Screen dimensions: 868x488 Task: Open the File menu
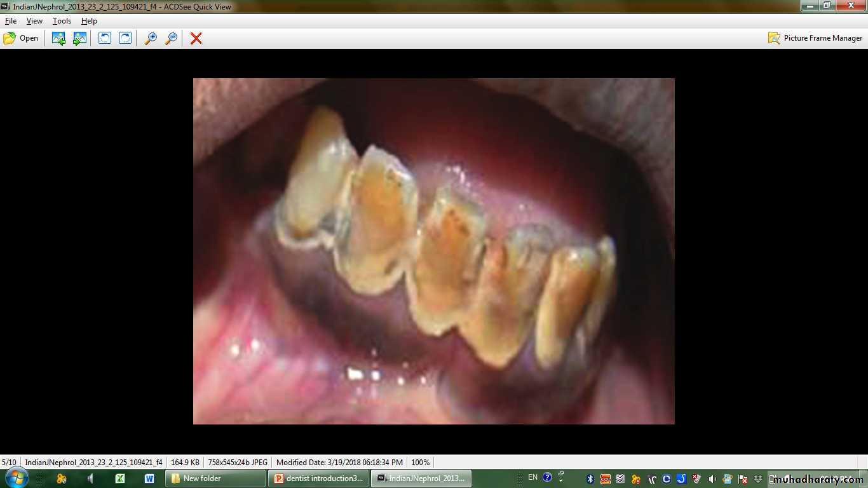[x=11, y=21]
